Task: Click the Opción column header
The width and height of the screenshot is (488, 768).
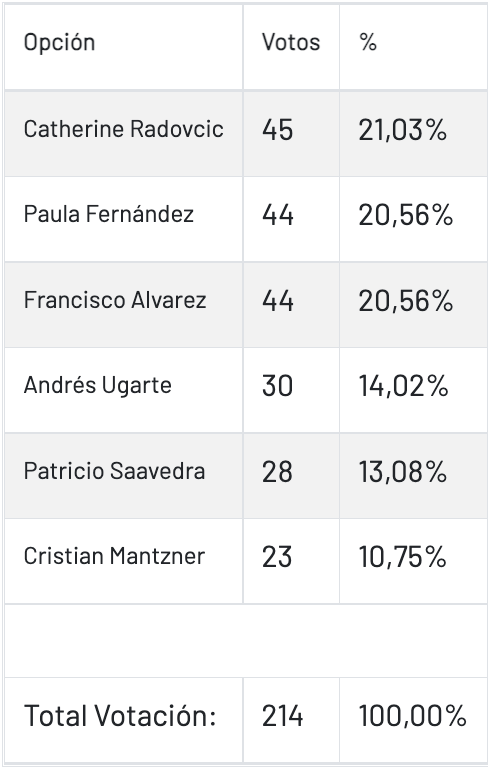Action: (59, 43)
